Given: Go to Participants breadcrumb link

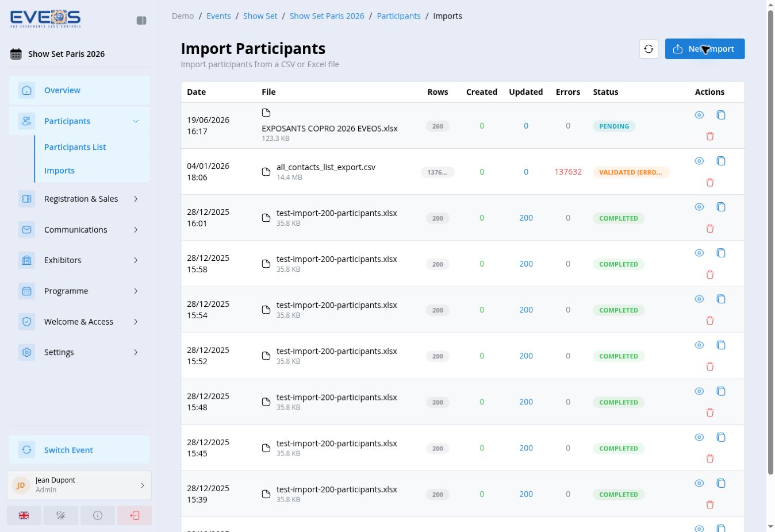Looking at the screenshot, I should 398,16.
